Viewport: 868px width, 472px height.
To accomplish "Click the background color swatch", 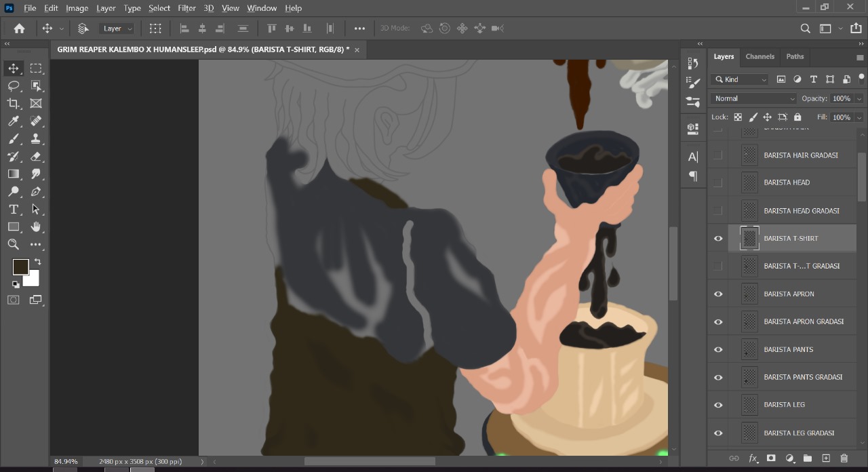I will click(x=32, y=279).
